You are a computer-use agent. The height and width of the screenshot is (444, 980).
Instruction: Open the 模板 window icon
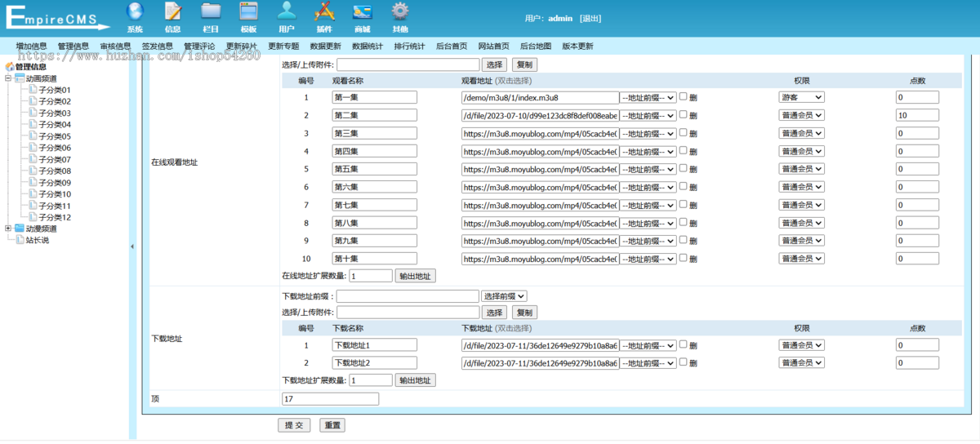[248, 11]
